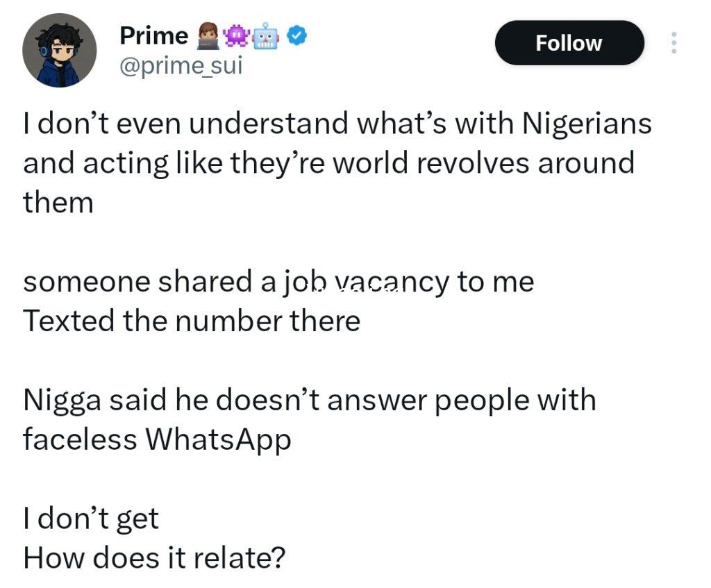711x588 pixels.
Task: Follow the @prime_sui account
Action: tap(569, 42)
